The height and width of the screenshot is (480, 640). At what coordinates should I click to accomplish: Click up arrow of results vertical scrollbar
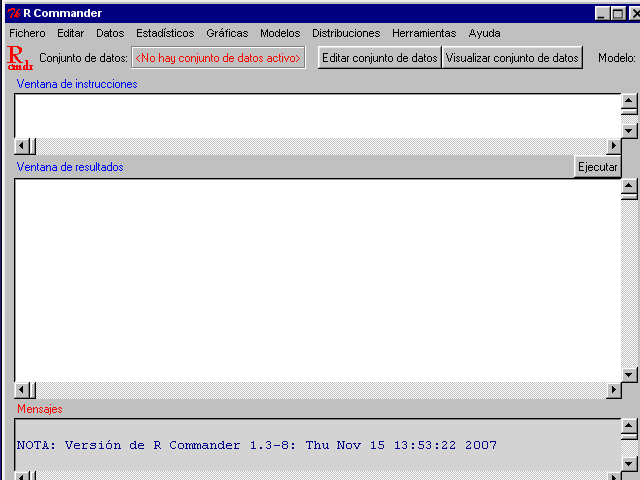629,187
